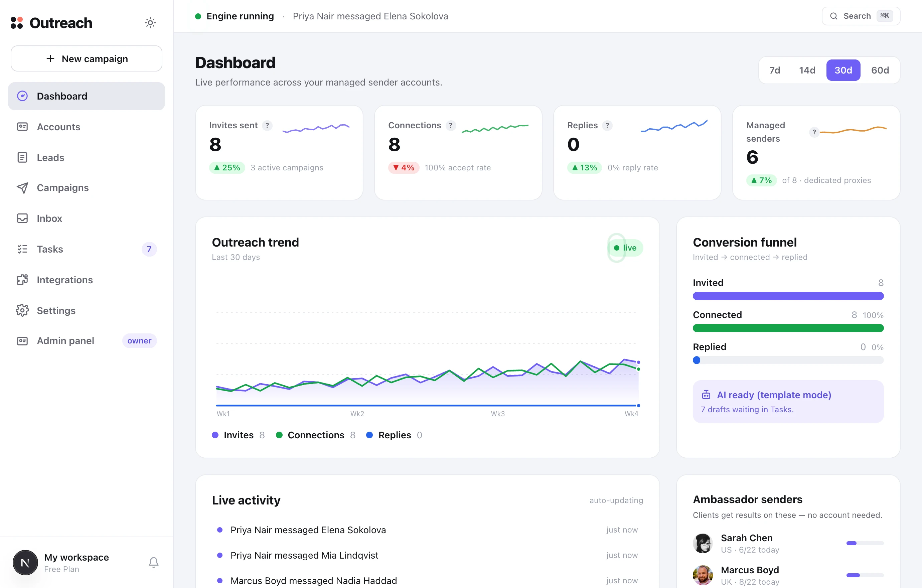Click the Campaigns paper plane icon
The image size is (922, 588).
tap(23, 187)
